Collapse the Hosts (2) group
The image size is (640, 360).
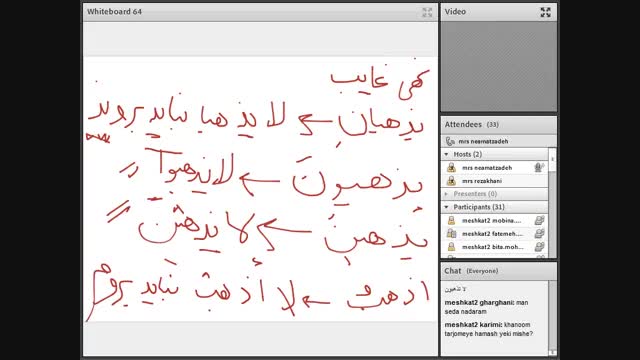coord(446,154)
